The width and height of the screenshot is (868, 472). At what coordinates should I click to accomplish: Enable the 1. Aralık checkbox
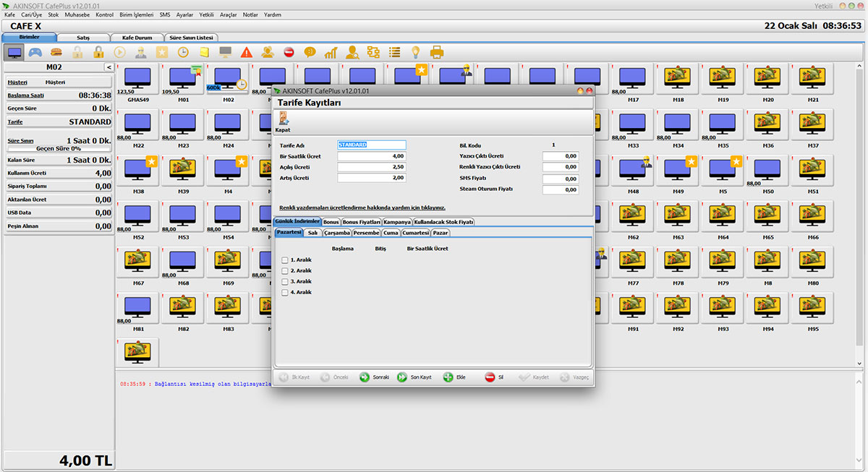pyautogui.click(x=285, y=260)
